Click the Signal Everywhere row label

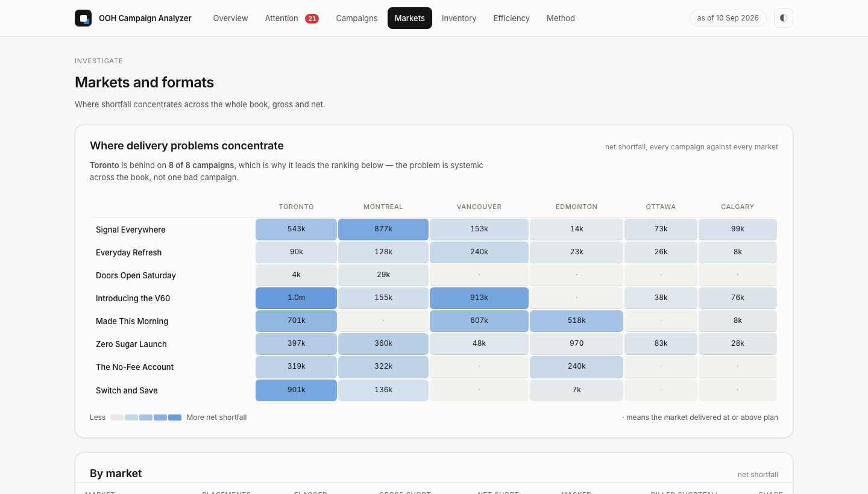click(x=131, y=230)
